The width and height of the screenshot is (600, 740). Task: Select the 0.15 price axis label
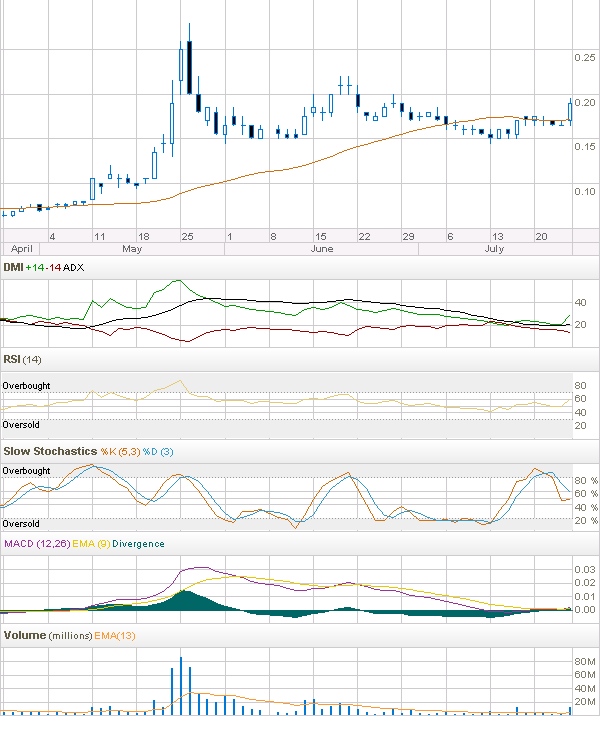585,147
